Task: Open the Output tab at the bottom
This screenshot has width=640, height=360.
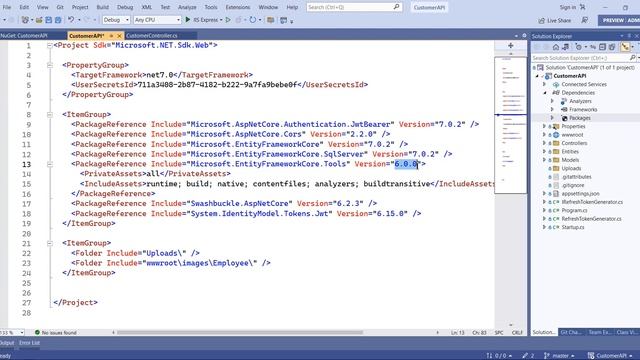Action: click(7, 343)
